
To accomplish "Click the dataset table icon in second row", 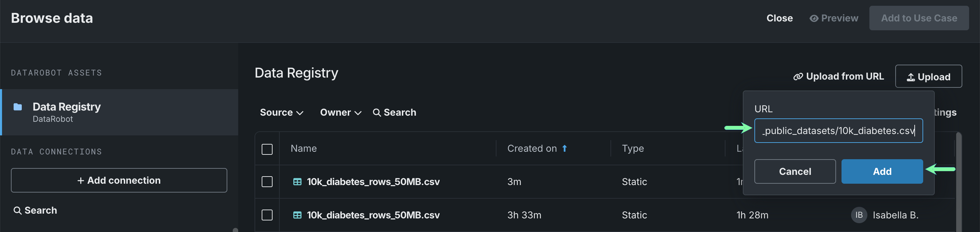I will pyautogui.click(x=297, y=215).
